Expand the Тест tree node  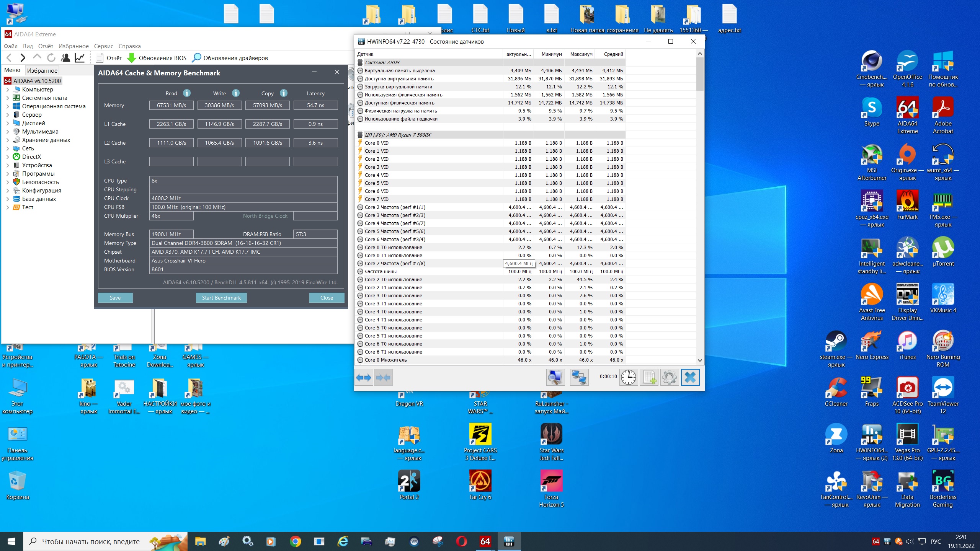[8, 207]
